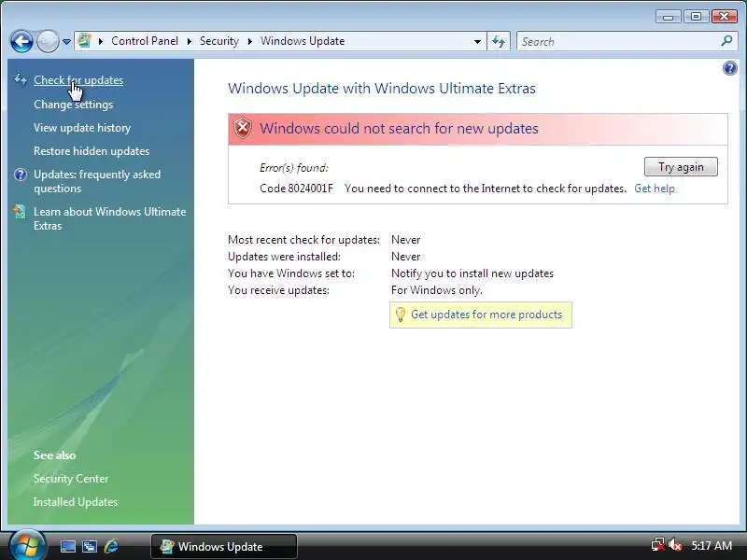Open the address bar history dropdown
Image resolution: width=747 pixels, height=560 pixels.
tap(477, 42)
